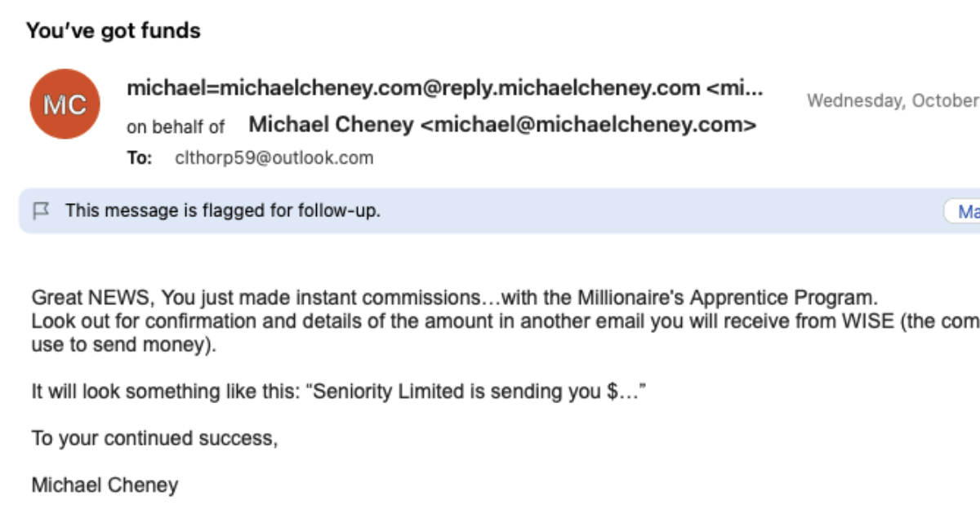Image resolution: width=980 pixels, height=514 pixels.
Task: Click the "To your continued success" line
Action: 155,438
